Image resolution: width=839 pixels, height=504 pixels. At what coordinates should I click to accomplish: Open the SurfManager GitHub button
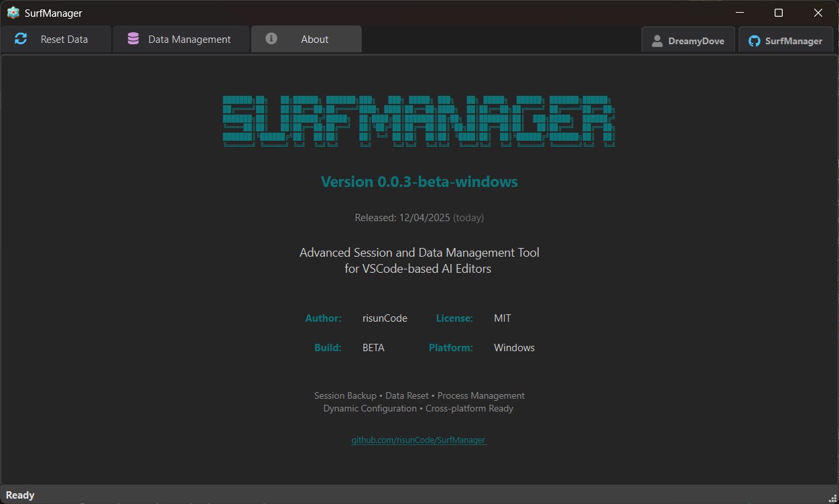[x=785, y=40]
